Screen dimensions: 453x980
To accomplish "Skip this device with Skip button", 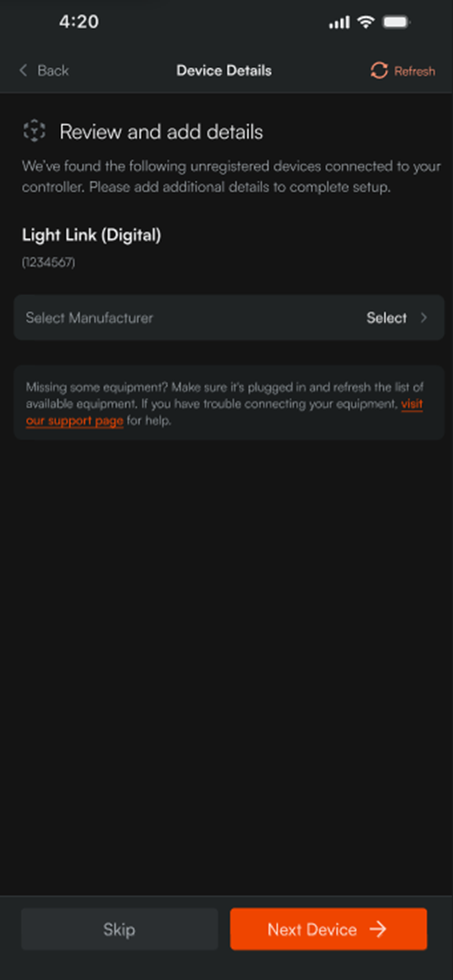I will click(x=119, y=929).
